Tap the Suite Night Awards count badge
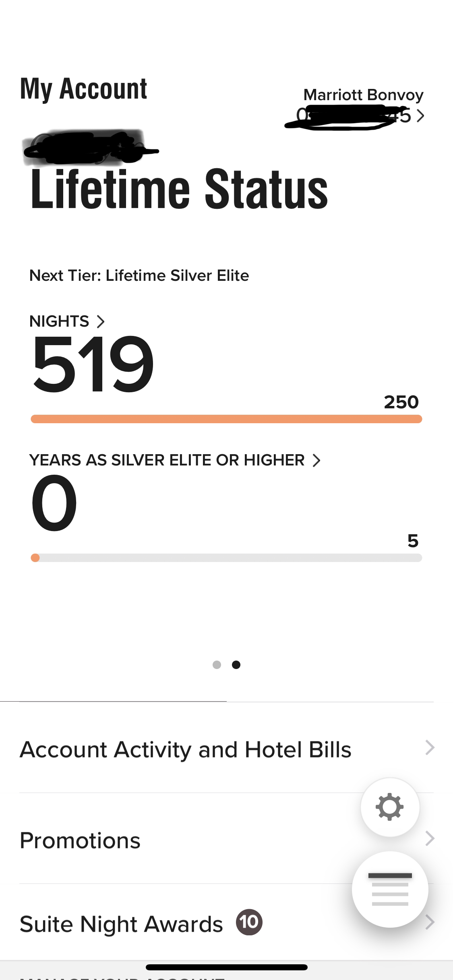Viewport: 453px width, 980px height. (x=249, y=922)
